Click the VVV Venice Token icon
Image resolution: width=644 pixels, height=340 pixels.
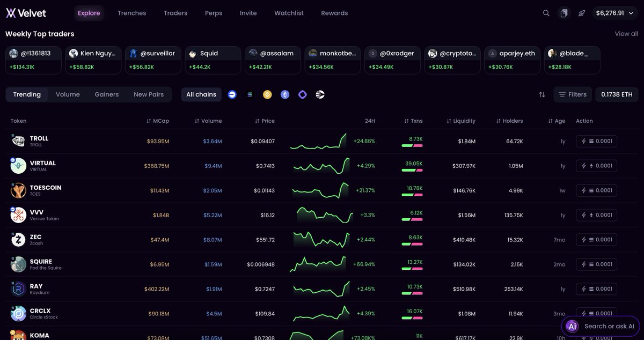(x=18, y=215)
